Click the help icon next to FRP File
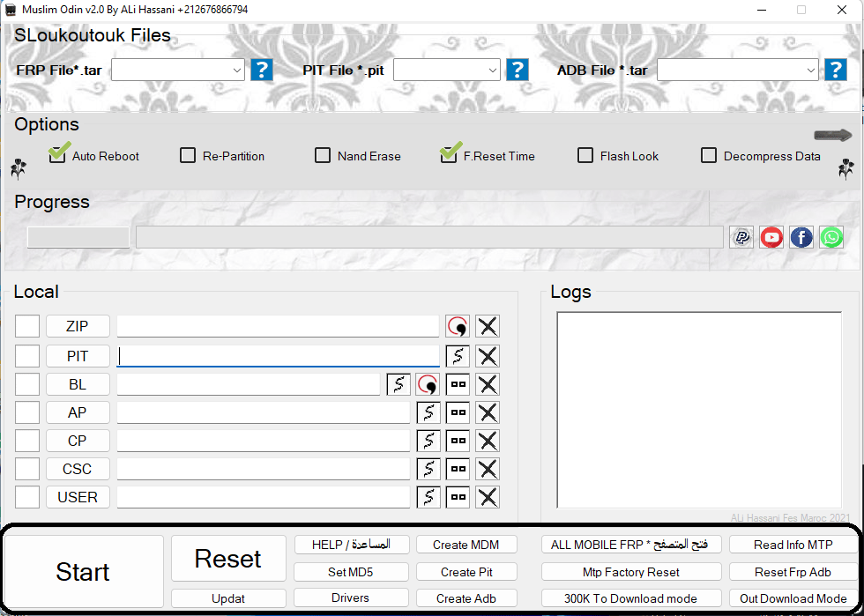The height and width of the screenshot is (616, 864). [262, 70]
